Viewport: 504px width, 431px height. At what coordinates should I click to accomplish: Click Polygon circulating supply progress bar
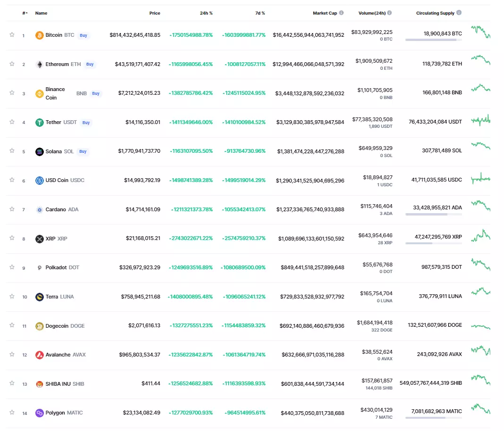(x=434, y=418)
